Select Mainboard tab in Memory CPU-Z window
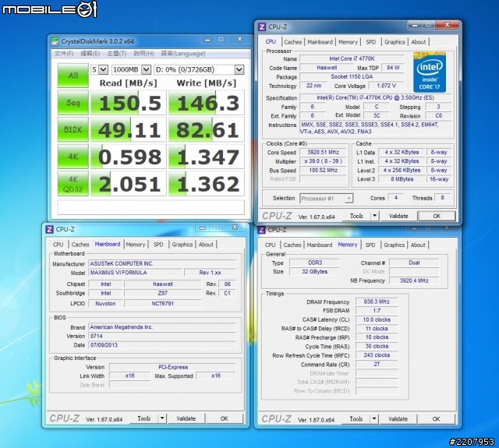Viewport: 499px width, 448px height. [319, 245]
